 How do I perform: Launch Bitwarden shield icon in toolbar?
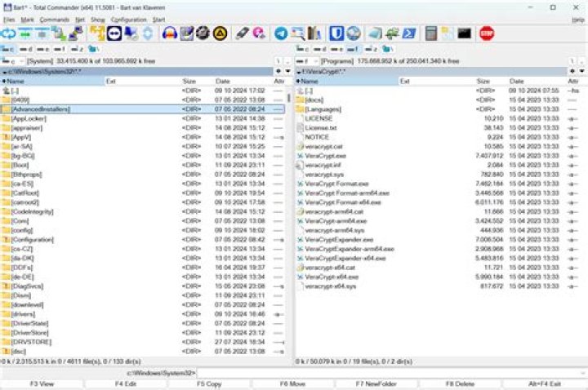point(336,33)
